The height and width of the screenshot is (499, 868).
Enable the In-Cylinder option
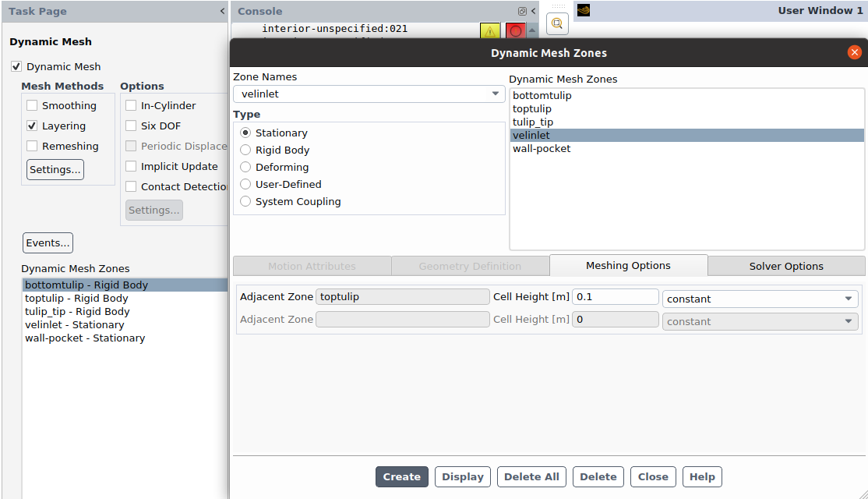tap(131, 105)
